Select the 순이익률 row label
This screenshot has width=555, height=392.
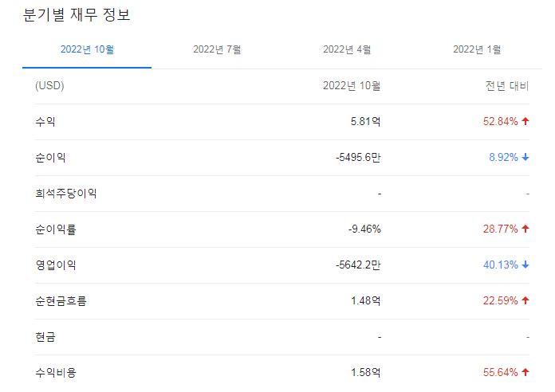(x=56, y=229)
